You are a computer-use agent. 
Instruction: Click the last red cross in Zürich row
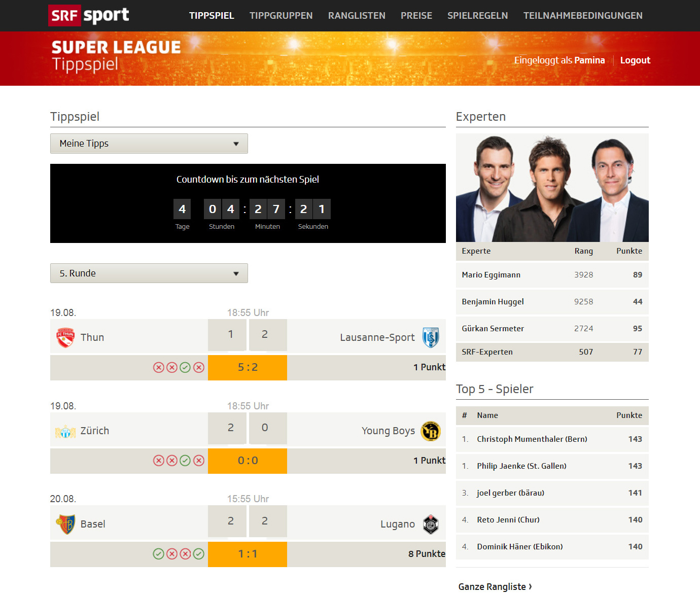[199, 461]
